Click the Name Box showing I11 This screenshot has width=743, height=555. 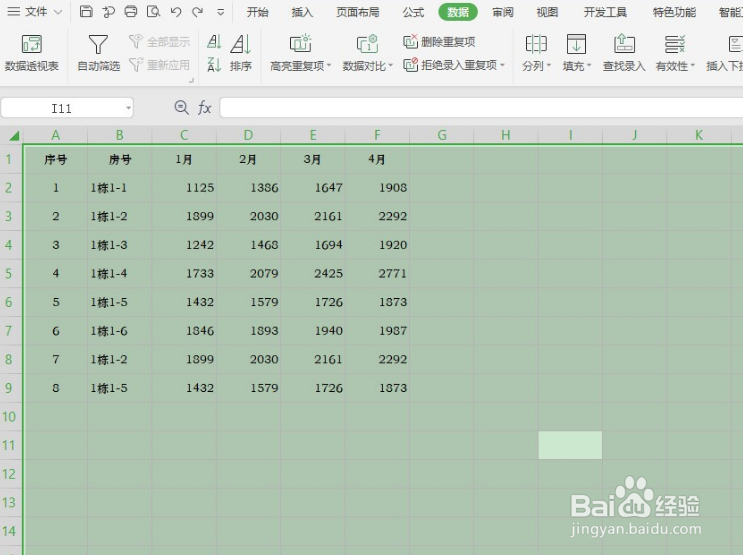point(62,109)
